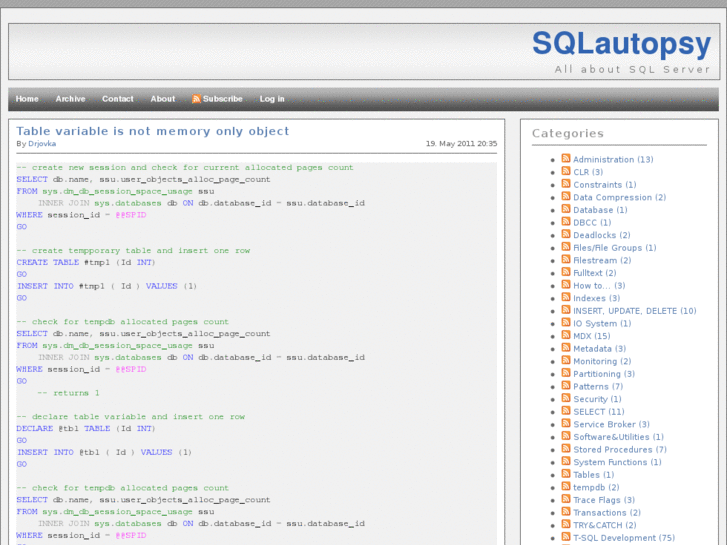Open the Contact page
The image size is (727, 545).
[118, 99]
